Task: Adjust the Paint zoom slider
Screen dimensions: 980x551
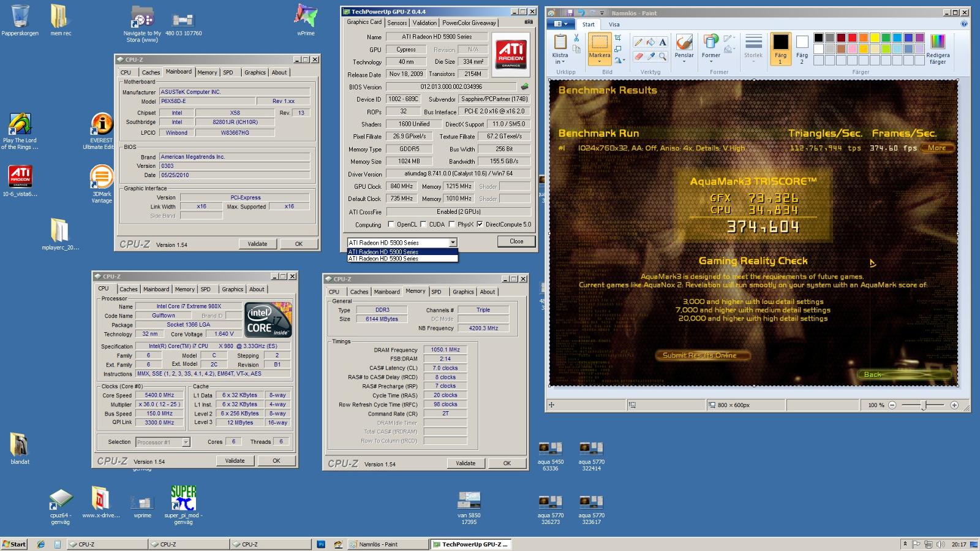Action: click(x=923, y=405)
